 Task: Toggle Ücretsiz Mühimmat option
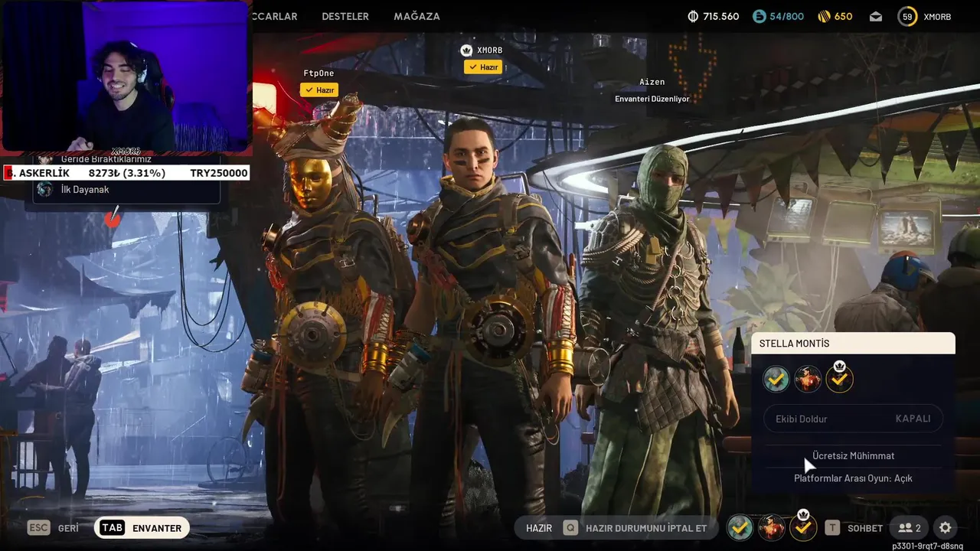[853, 455]
